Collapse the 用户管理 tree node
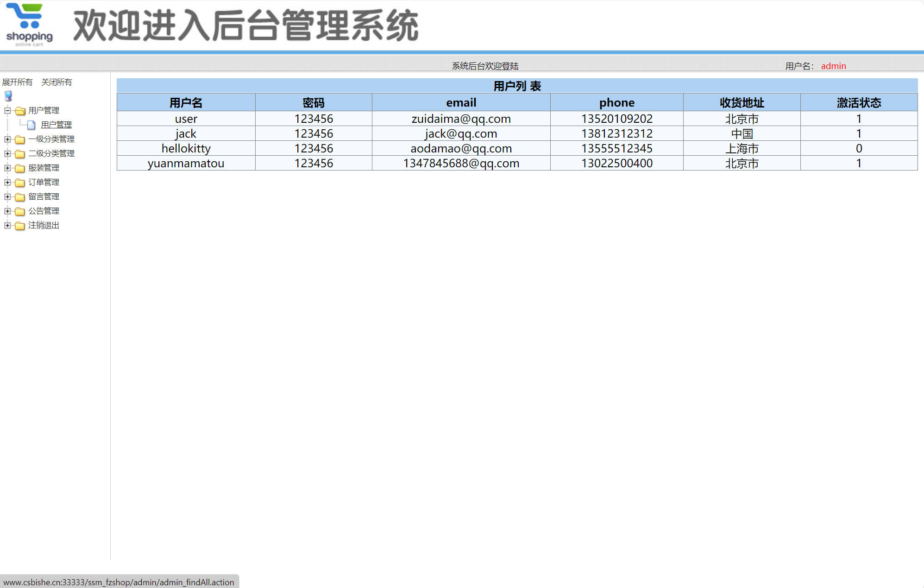The height and width of the screenshot is (588, 924). (6, 110)
